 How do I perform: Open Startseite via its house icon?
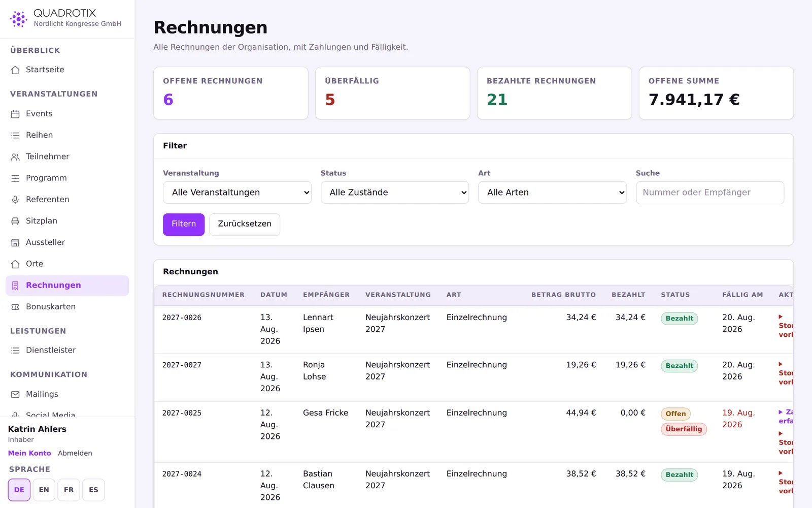click(x=15, y=70)
